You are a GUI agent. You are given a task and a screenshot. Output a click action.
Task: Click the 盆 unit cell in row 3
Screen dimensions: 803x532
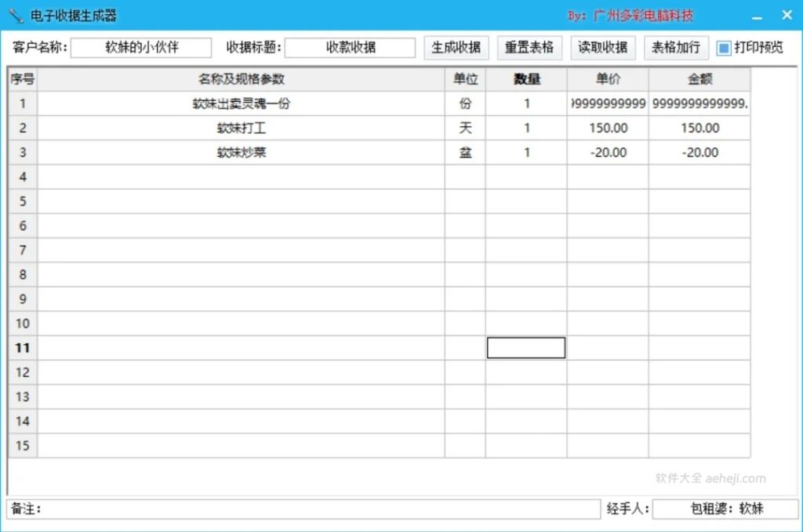[x=466, y=152]
